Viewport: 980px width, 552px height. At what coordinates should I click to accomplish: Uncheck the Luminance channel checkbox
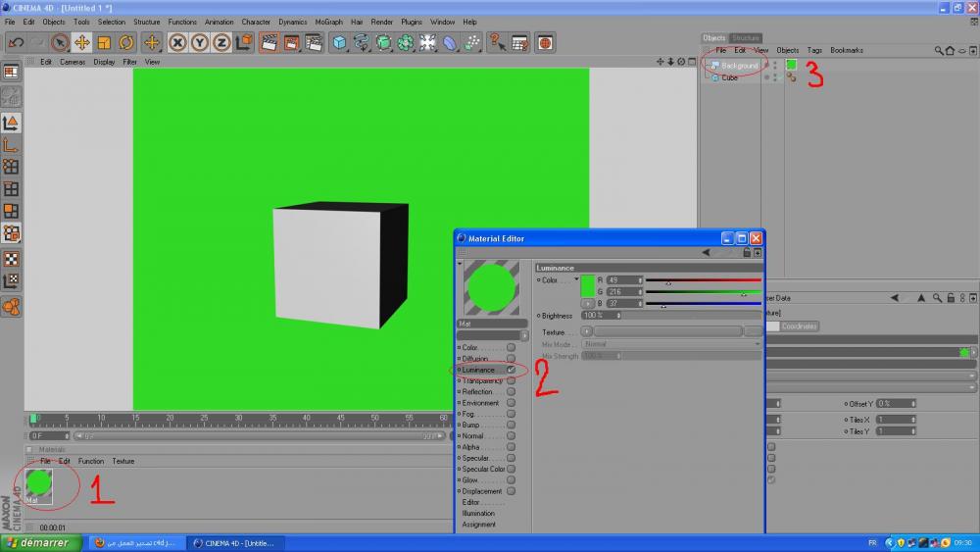pos(511,370)
